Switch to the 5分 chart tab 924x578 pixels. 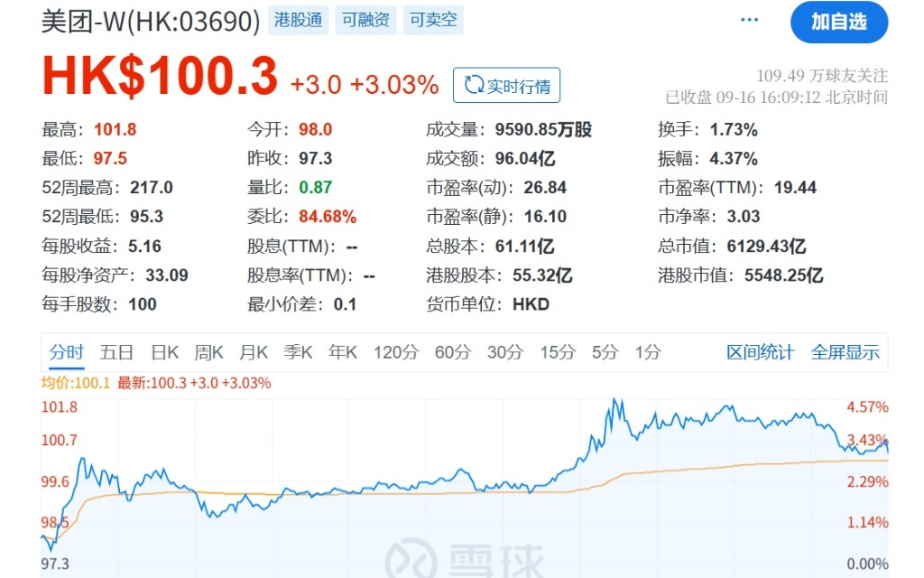(605, 352)
